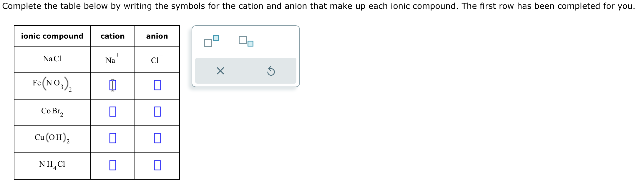Click the anion field for NH4Cl
The image size is (644, 192).
157,165
